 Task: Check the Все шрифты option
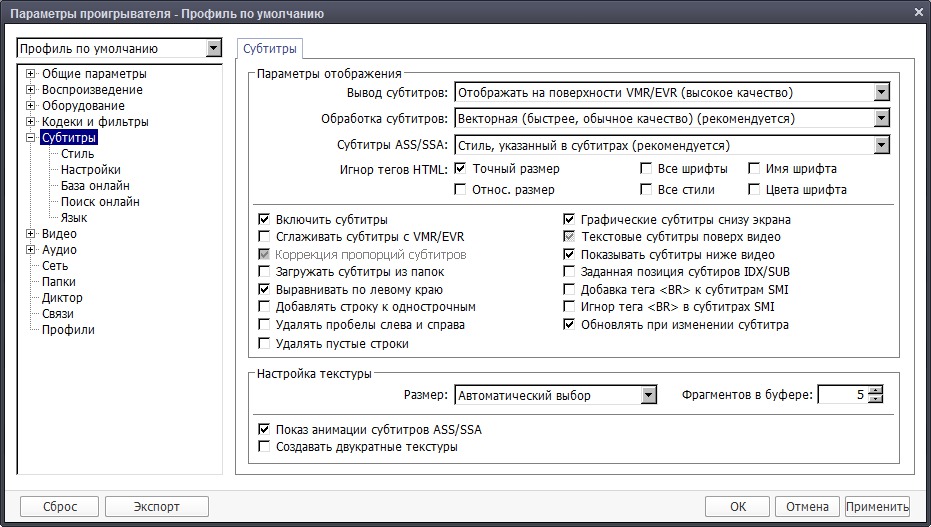tap(646, 169)
